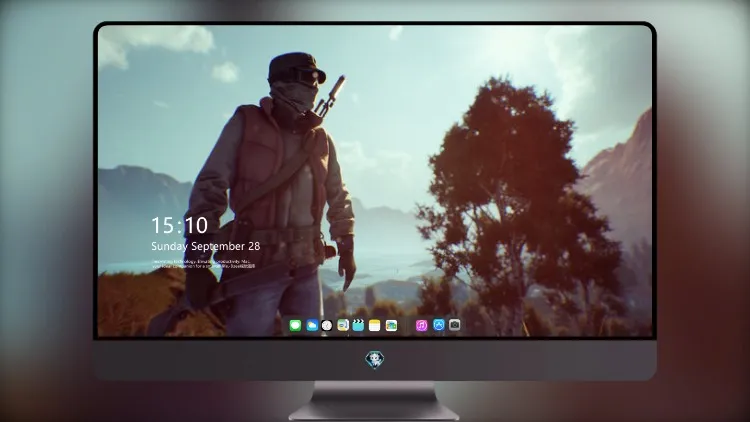
Task: Launch the gray Camera app in dock
Action: (455, 325)
